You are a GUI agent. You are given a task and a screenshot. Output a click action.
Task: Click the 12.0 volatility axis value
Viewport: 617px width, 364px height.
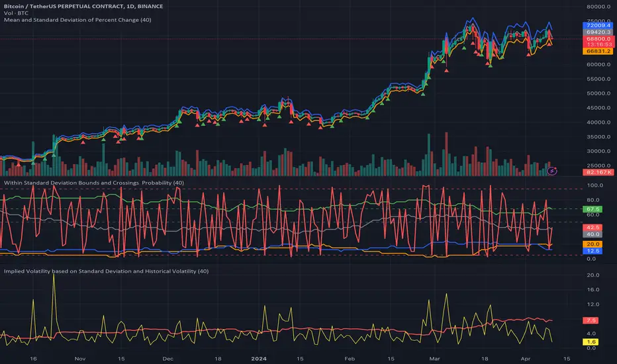point(593,304)
